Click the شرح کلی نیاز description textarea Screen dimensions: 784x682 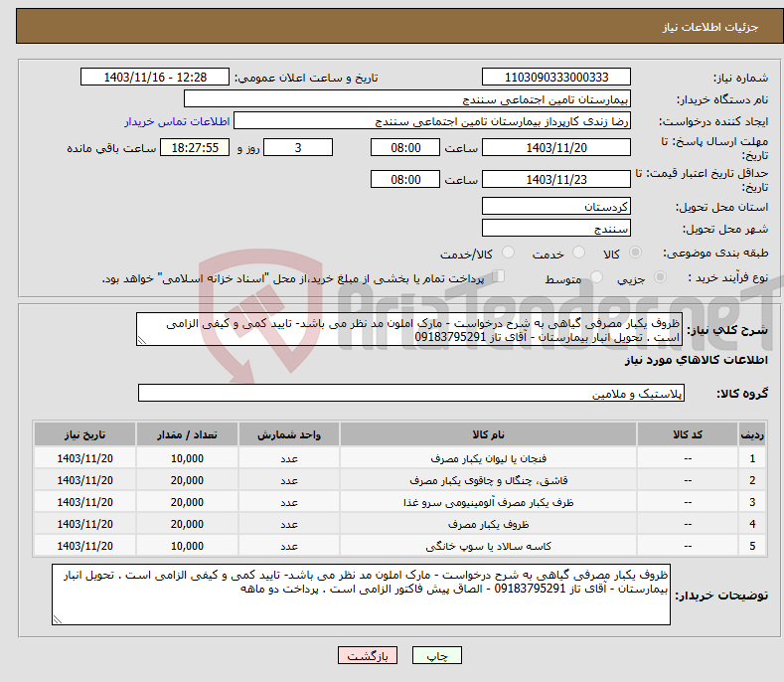(409, 329)
